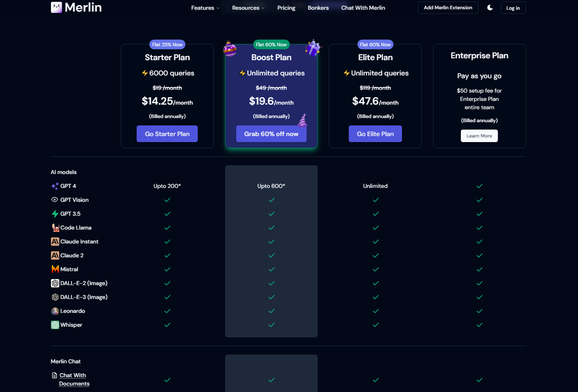The width and height of the screenshot is (578, 392).
Task: Click the Claude 2 icon
Action: pos(55,255)
